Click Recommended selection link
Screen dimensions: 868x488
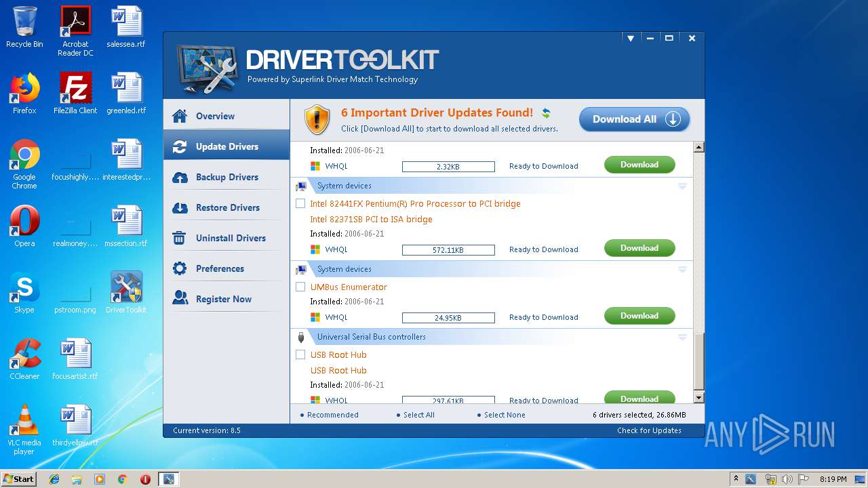pyautogui.click(x=332, y=415)
